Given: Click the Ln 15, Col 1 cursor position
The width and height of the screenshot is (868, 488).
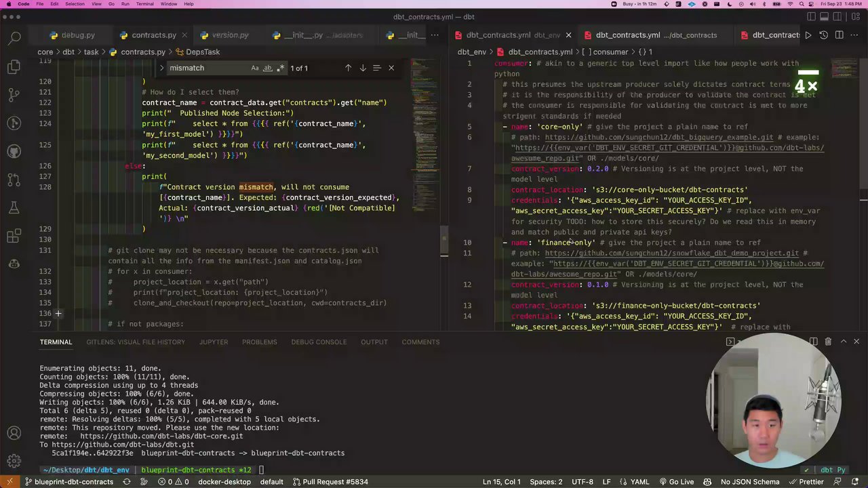Looking at the screenshot, I should (502, 482).
